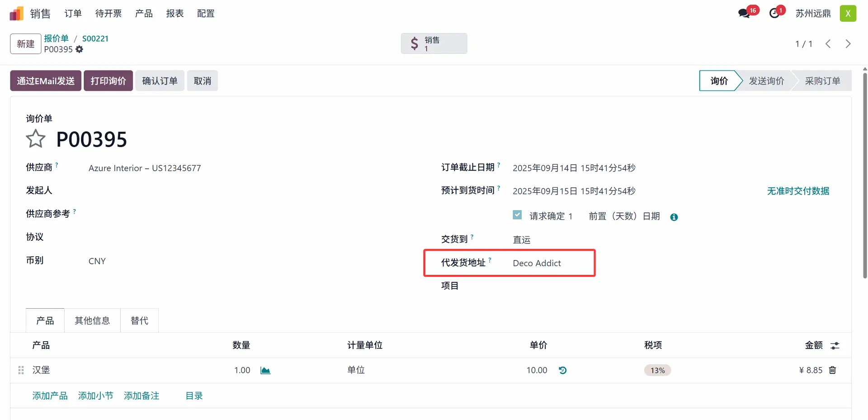Click the 添加产品 link
Viewport: 868px width, 420px height.
pyautogui.click(x=50, y=396)
